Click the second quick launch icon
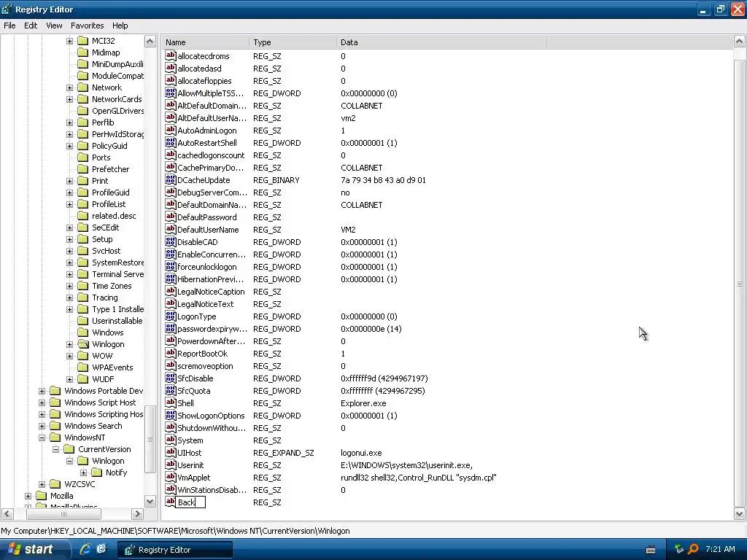The height and width of the screenshot is (560, 747). click(101, 549)
